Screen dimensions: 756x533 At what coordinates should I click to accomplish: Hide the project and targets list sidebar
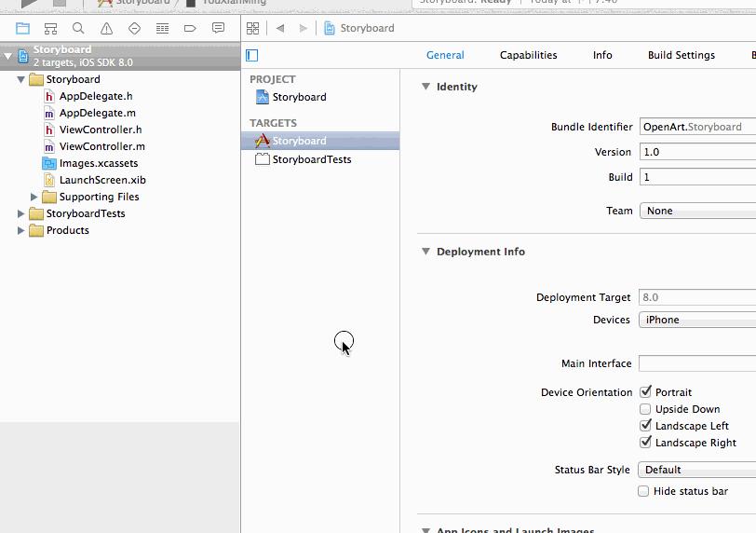pos(251,56)
